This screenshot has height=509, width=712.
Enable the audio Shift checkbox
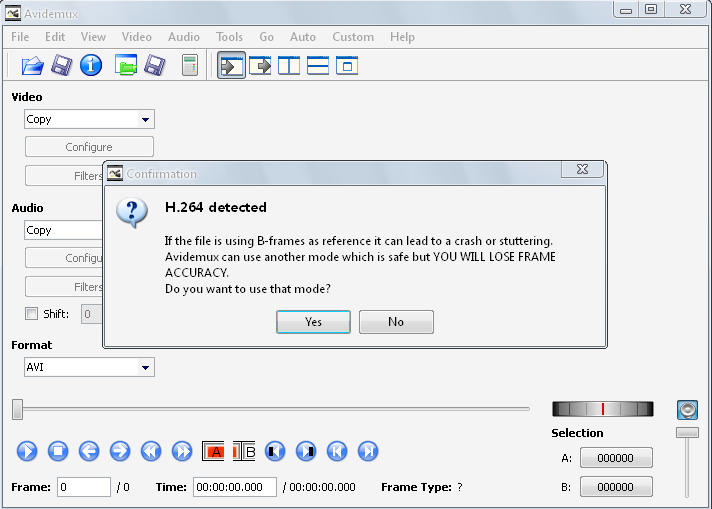click(31, 314)
